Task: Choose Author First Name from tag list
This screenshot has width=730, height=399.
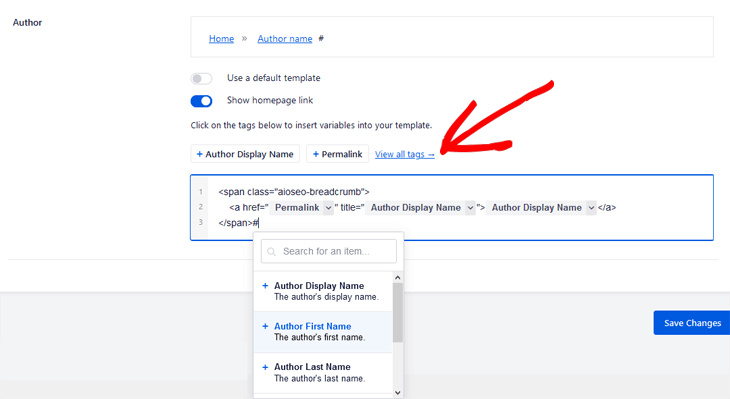Action: click(323, 331)
